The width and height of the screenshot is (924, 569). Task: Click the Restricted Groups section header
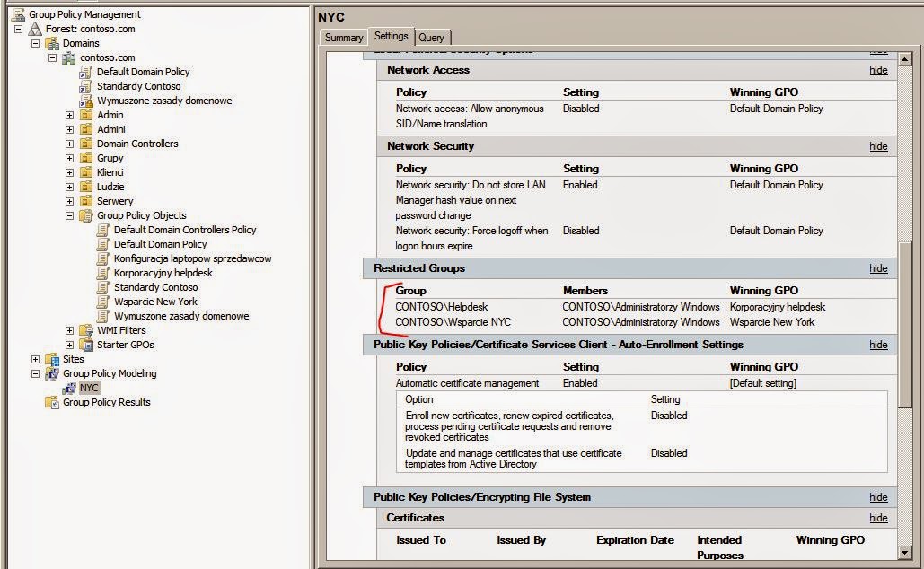[x=630, y=268]
